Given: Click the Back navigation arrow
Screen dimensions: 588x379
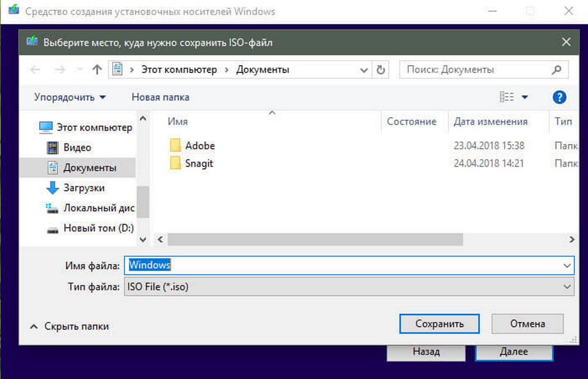Looking at the screenshot, I should 35,70.
